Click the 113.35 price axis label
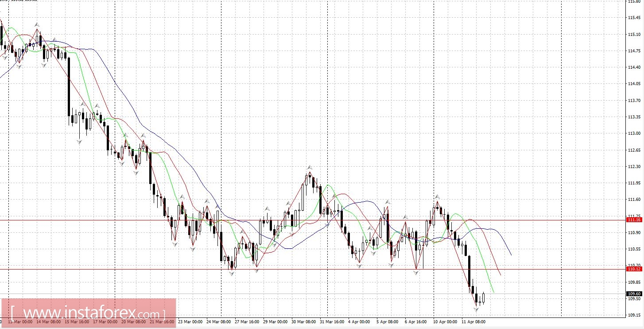 (634, 117)
